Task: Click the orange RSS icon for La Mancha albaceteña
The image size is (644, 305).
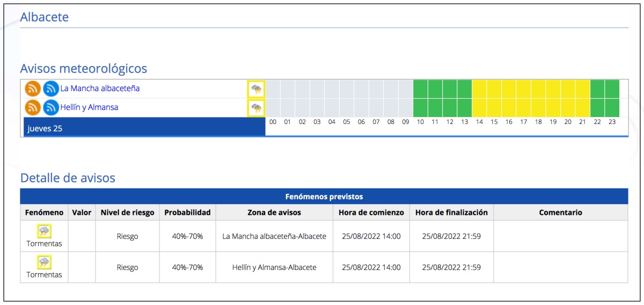Action: (x=33, y=89)
